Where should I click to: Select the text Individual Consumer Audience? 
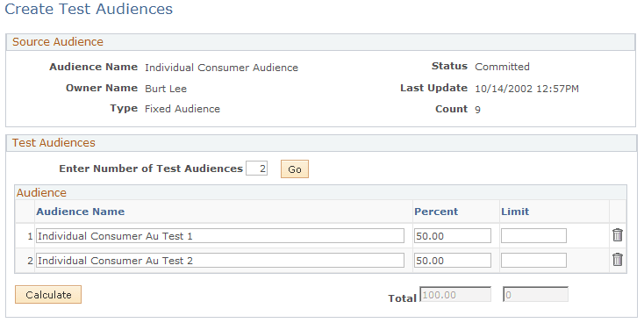coord(222,68)
